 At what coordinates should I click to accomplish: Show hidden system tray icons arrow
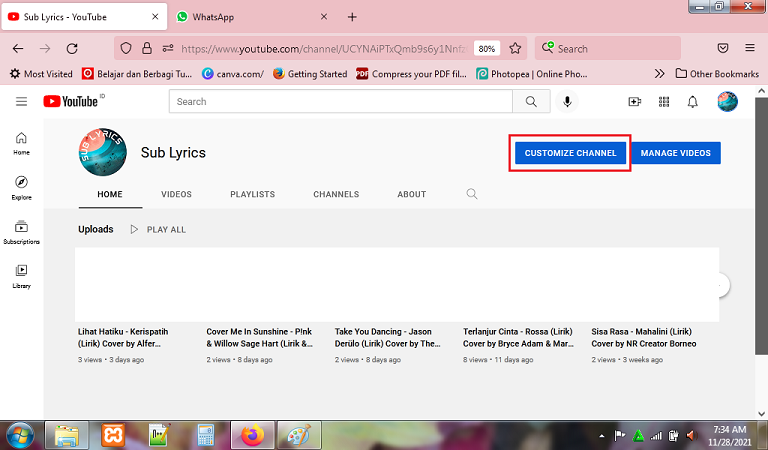pos(601,435)
